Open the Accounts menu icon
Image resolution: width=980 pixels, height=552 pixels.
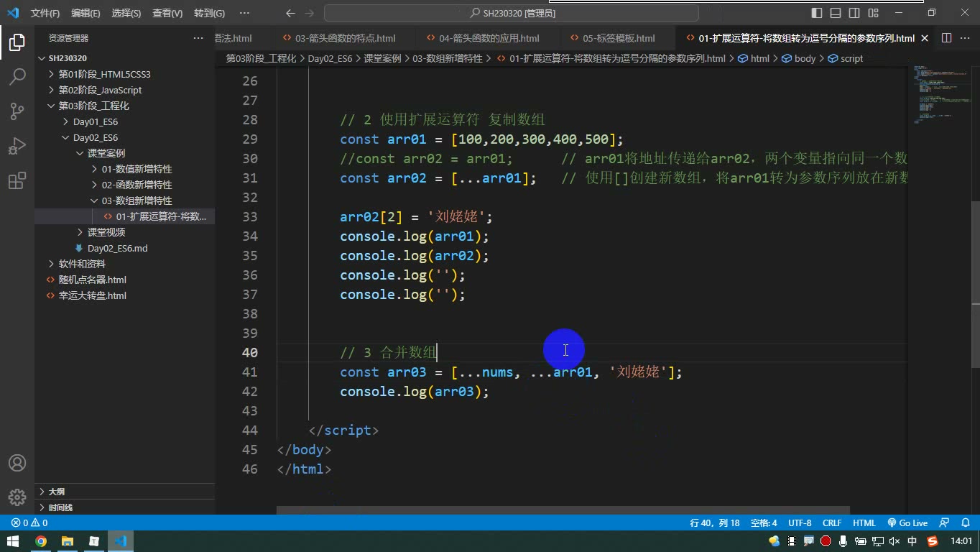point(17,463)
